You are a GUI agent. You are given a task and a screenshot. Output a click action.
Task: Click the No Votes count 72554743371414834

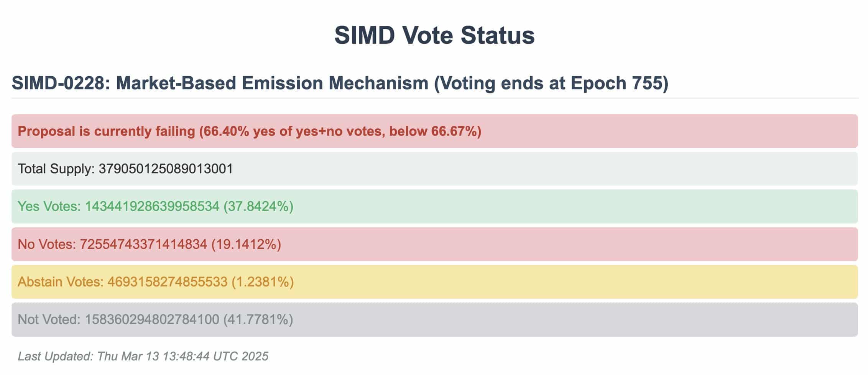point(143,244)
